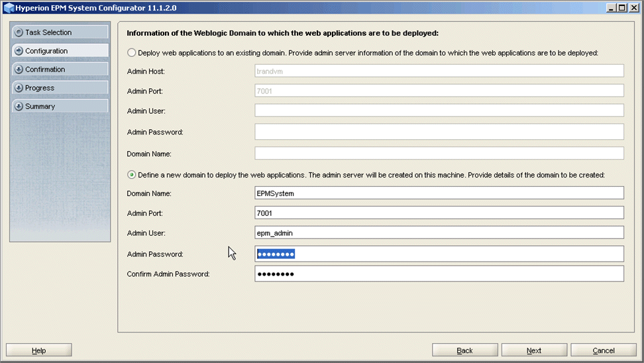Click the Progress step icon

19,88
